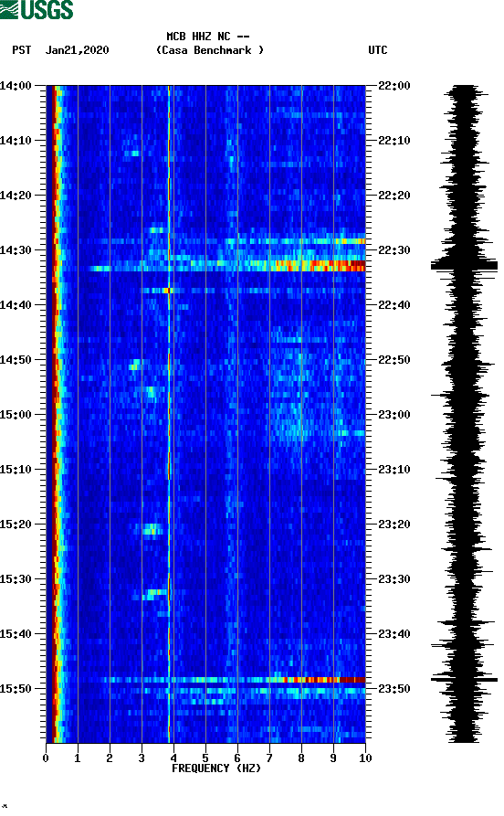Image resolution: width=504 pixels, height=816 pixels.
Task: Click the '(Casa Benchmark )' label
Action: 210,50
